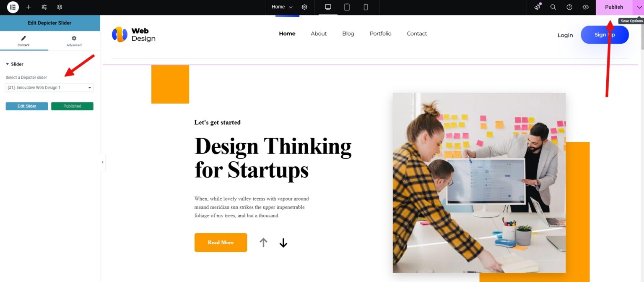644x282 pixels.
Task: Open Finder with the search icon
Action: pos(553,7)
